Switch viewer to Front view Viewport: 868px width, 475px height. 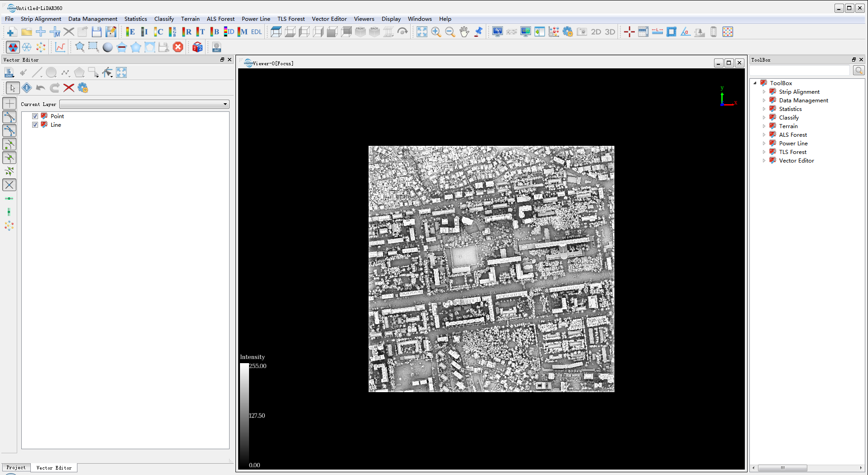point(360,32)
